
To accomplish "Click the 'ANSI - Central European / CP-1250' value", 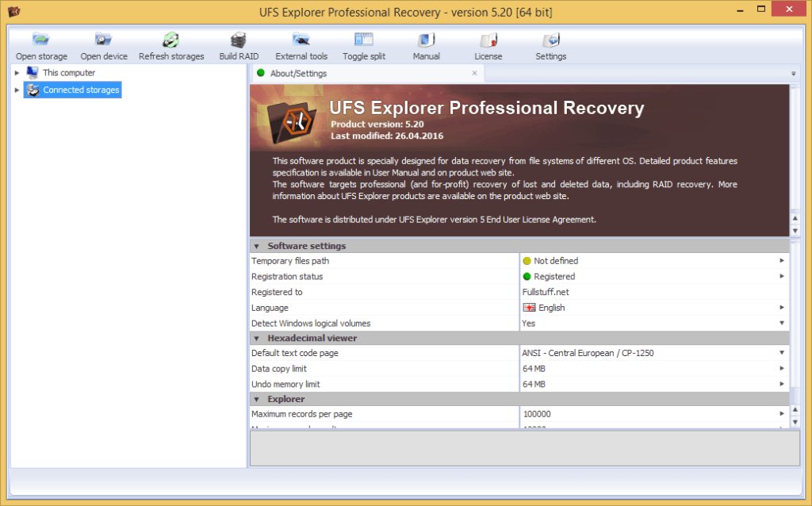I will (588, 353).
